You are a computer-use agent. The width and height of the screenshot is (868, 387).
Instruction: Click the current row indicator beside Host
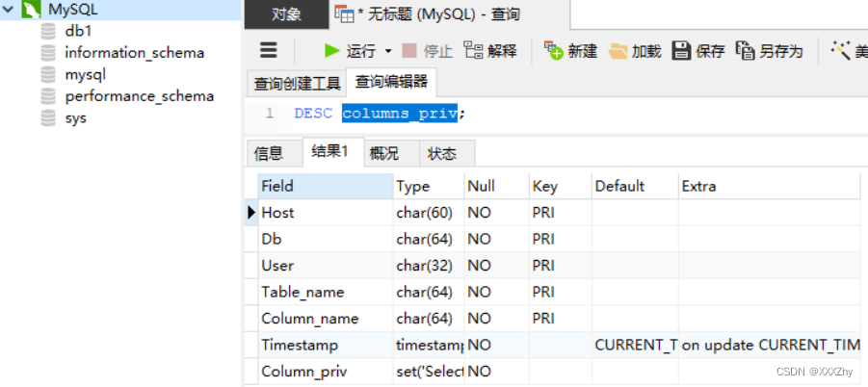point(251,213)
